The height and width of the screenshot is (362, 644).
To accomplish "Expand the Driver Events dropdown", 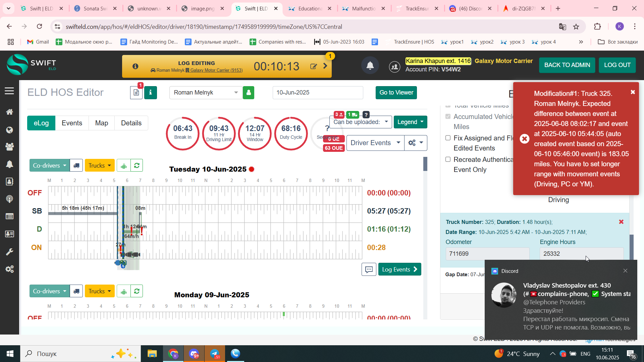I will coord(375,143).
